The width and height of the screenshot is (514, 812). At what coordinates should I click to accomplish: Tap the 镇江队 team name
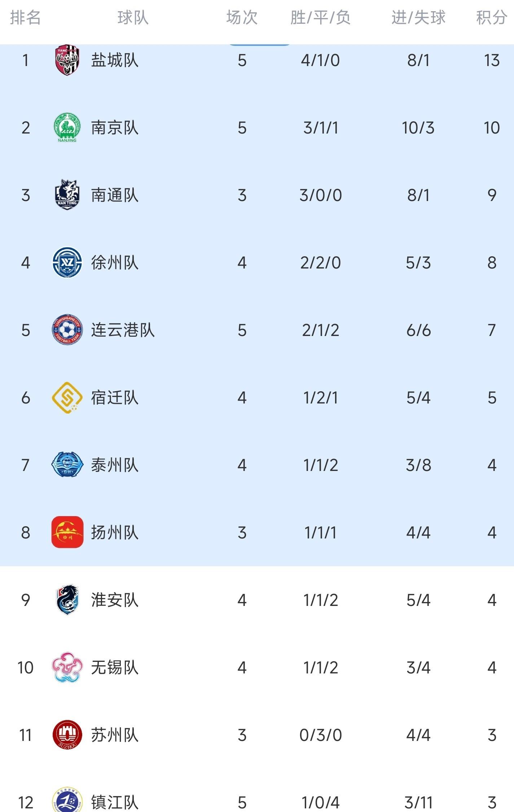(x=115, y=802)
